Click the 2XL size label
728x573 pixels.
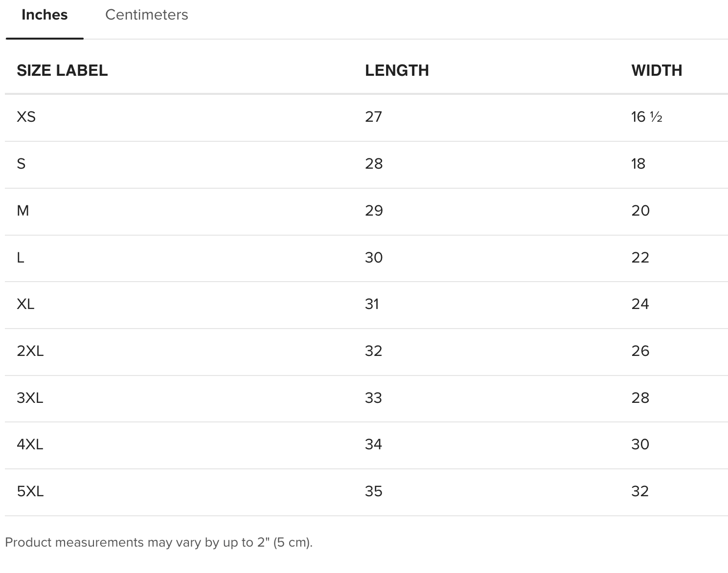[30, 351]
